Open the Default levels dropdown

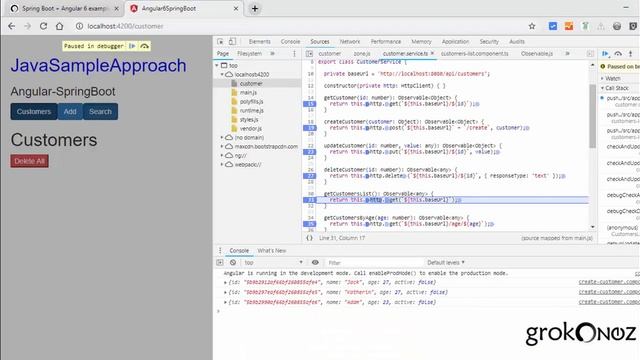[446, 262]
